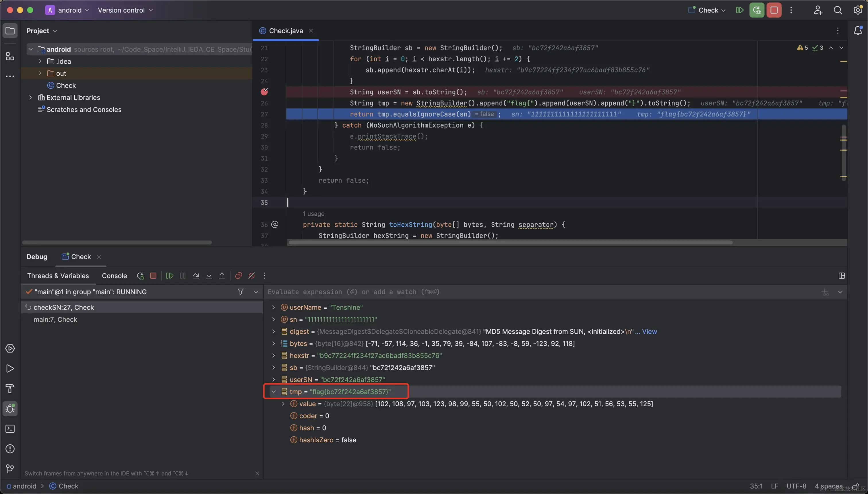Open the Check run configuration dropdown

pyautogui.click(x=708, y=10)
